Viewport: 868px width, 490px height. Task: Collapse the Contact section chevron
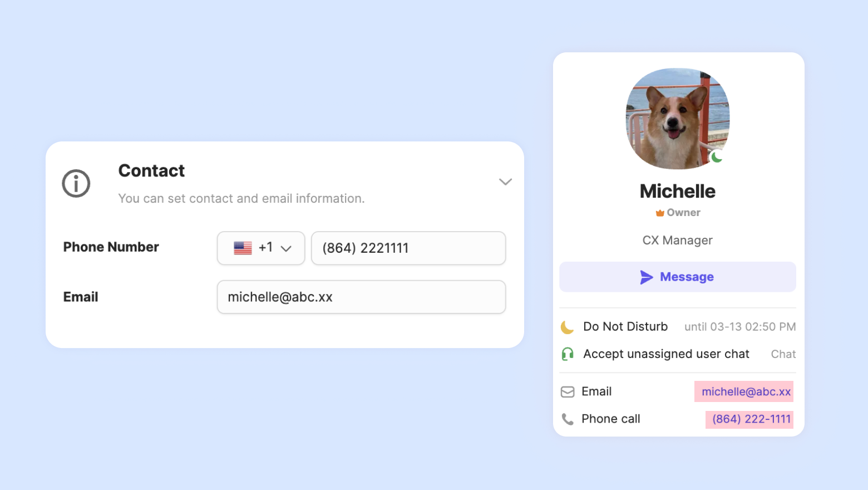coord(505,182)
